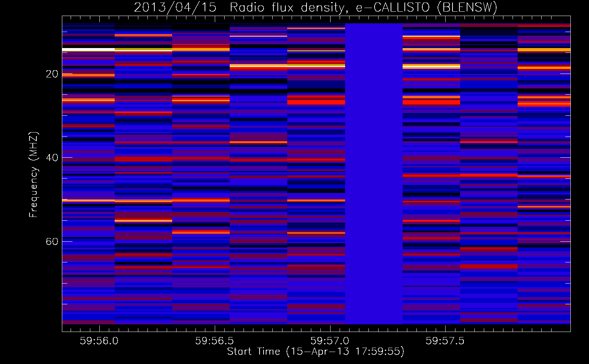Click the plot title 'Radio flux density, e-CALLISTO (BLENSW)'
The image size is (589, 364).
(363, 7)
